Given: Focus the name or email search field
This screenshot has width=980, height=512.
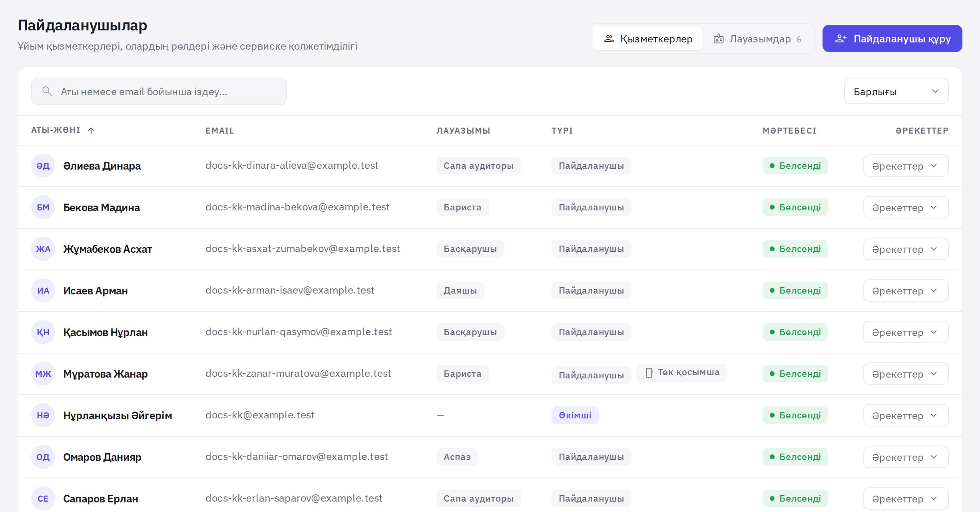Looking at the screenshot, I should point(159,91).
